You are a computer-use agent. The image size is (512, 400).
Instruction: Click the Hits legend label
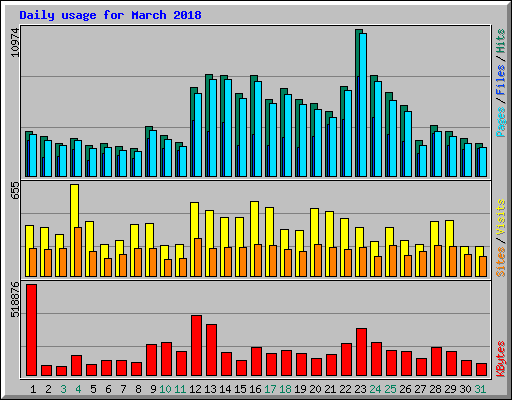click(x=501, y=41)
